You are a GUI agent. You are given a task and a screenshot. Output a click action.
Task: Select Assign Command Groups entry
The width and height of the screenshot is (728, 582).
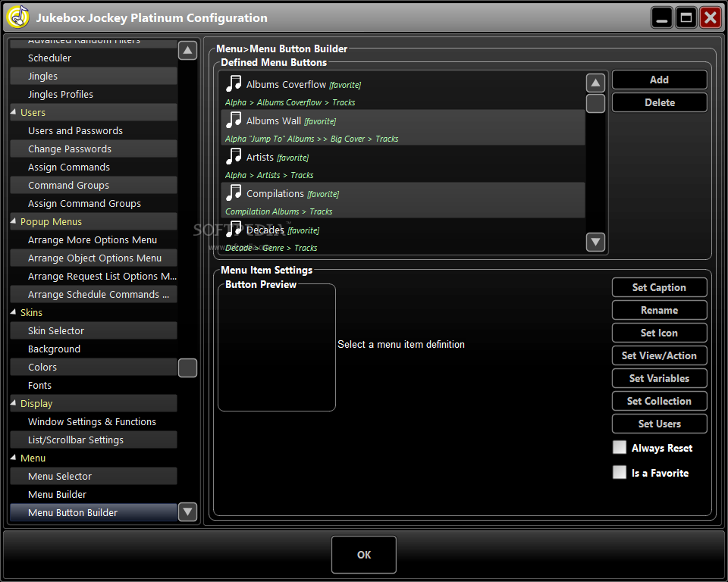[94, 203]
